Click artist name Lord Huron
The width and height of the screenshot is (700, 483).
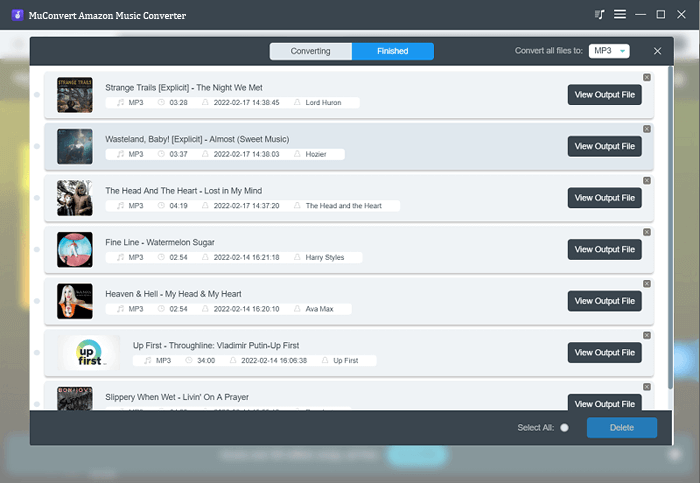(323, 103)
